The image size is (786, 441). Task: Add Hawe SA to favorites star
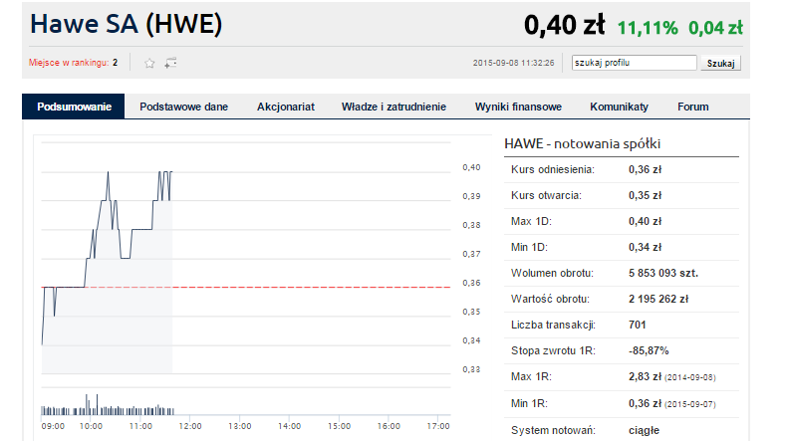pyautogui.click(x=149, y=63)
